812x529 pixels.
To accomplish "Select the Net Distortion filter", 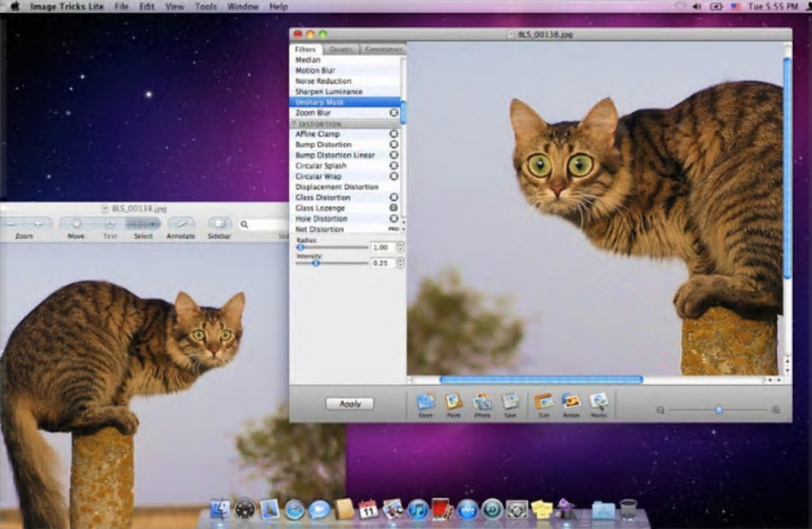I will pyautogui.click(x=345, y=229).
